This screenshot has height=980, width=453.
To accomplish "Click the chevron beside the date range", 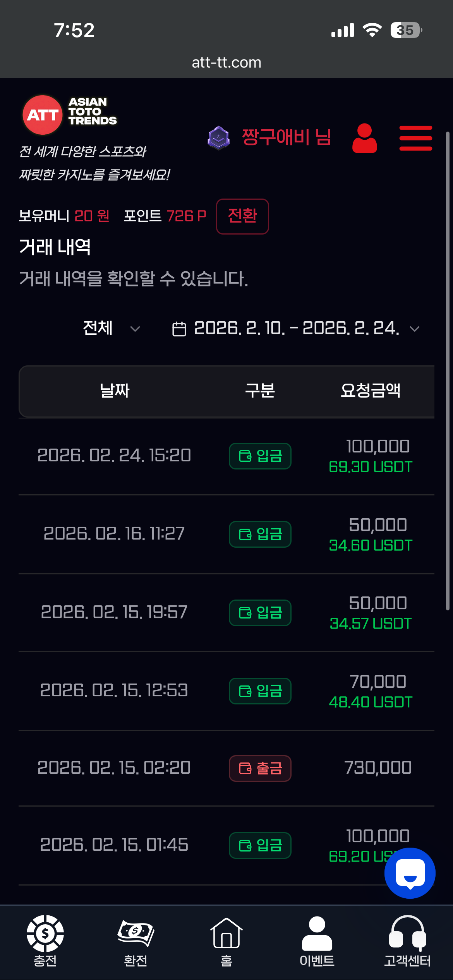I will (415, 329).
